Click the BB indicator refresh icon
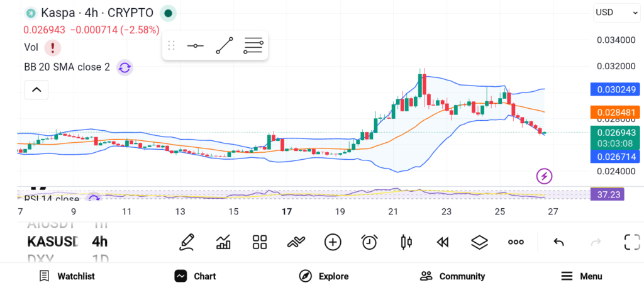 pos(125,67)
